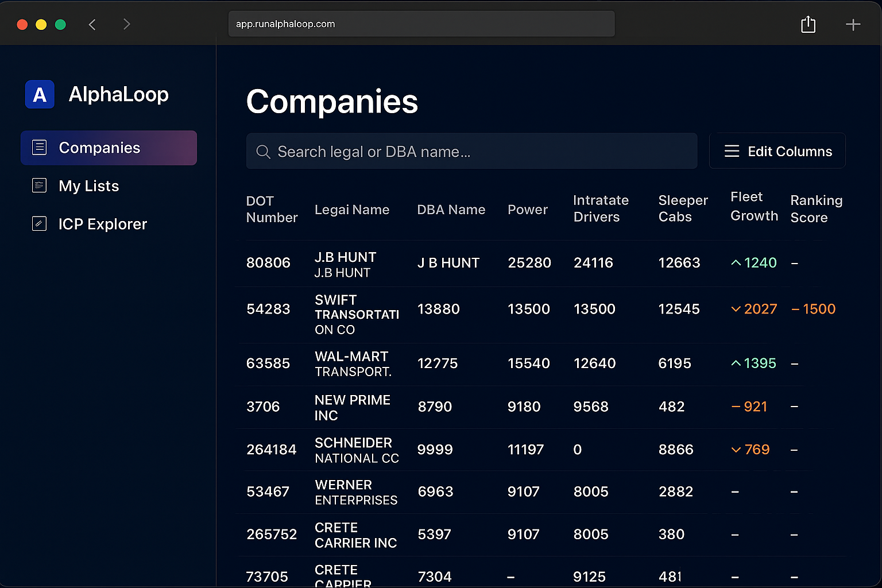Click the green up chevron beside 1240
This screenshot has height=588, width=882.
click(737, 262)
